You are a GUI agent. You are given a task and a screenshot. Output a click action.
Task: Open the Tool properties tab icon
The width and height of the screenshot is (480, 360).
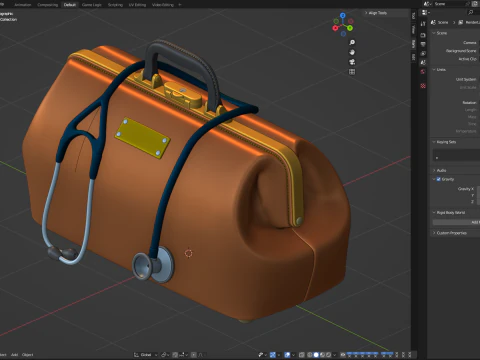(x=423, y=24)
